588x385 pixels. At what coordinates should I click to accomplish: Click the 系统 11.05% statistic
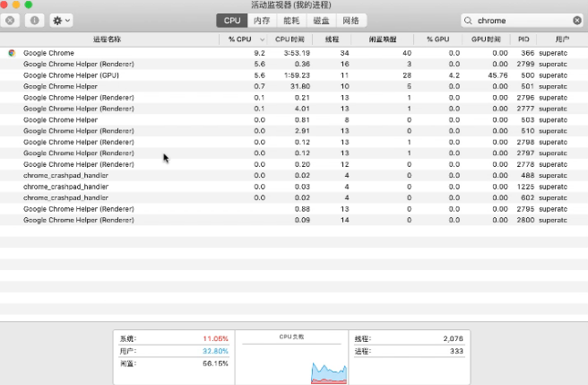174,338
